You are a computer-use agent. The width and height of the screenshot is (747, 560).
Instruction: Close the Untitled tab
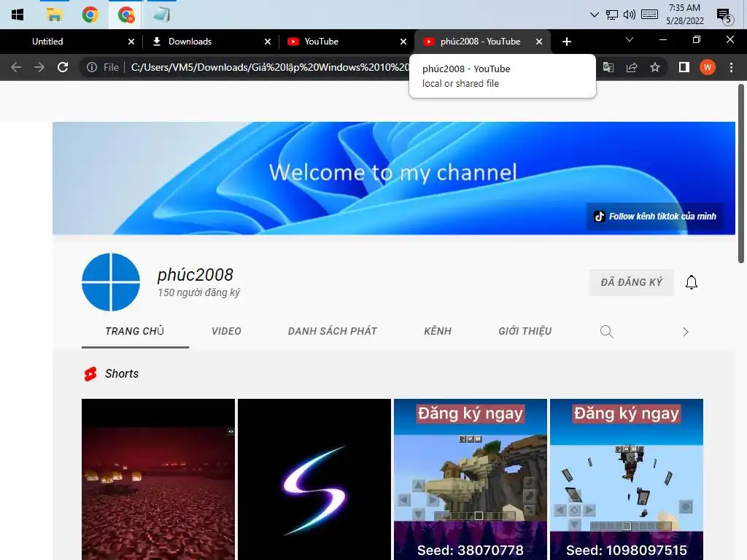point(131,42)
